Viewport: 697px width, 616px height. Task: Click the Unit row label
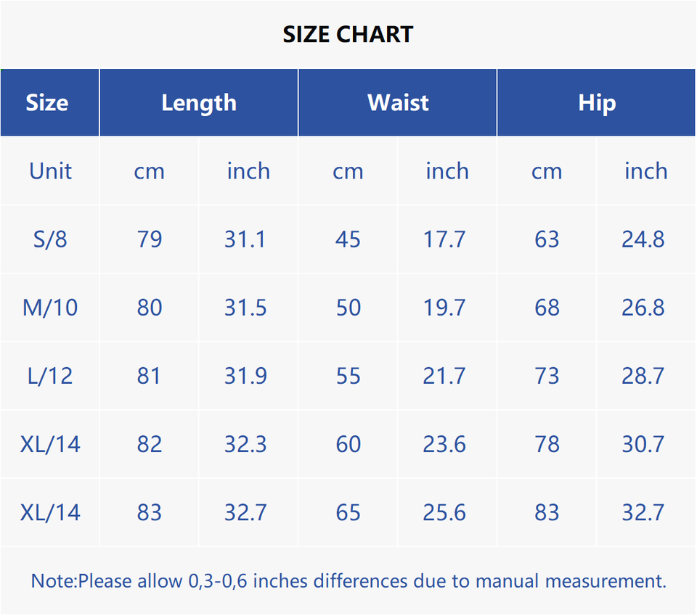(50, 171)
